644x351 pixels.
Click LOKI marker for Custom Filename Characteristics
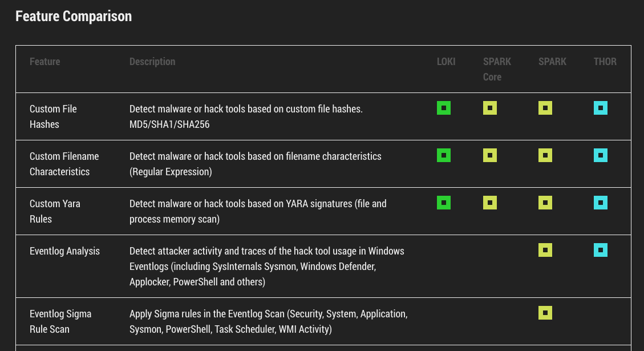pos(444,155)
